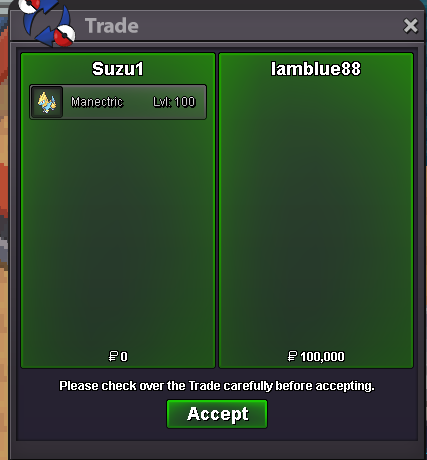Click dark footer area below Accept button
This screenshot has height=460, width=427.
coord(217,434)
